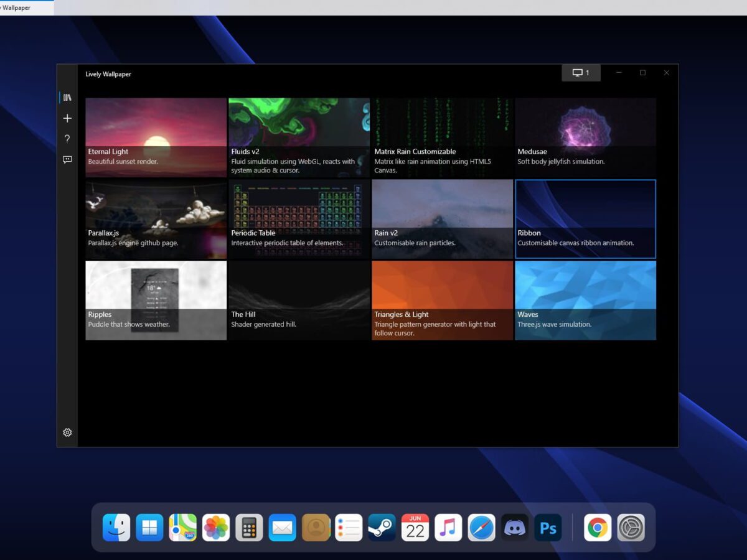Select the Ribbon wallpaper tile
The image size is (747, 560).
tap(585, 218)
